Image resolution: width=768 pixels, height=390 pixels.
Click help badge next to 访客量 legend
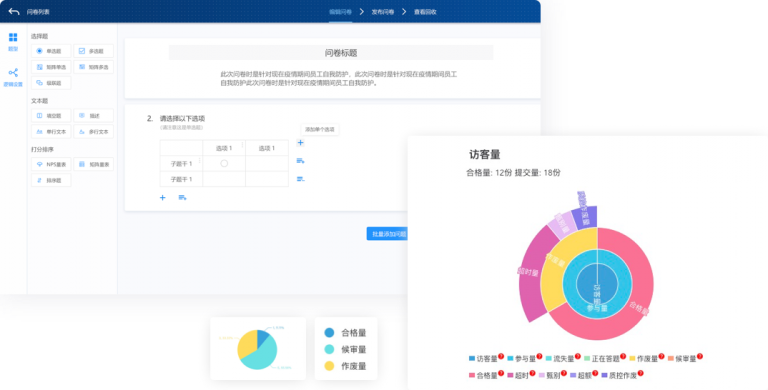(x=501, y=356)
